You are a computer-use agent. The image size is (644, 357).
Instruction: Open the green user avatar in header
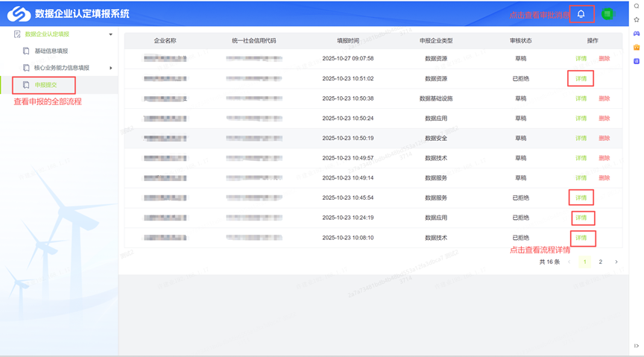pos(607,14)
